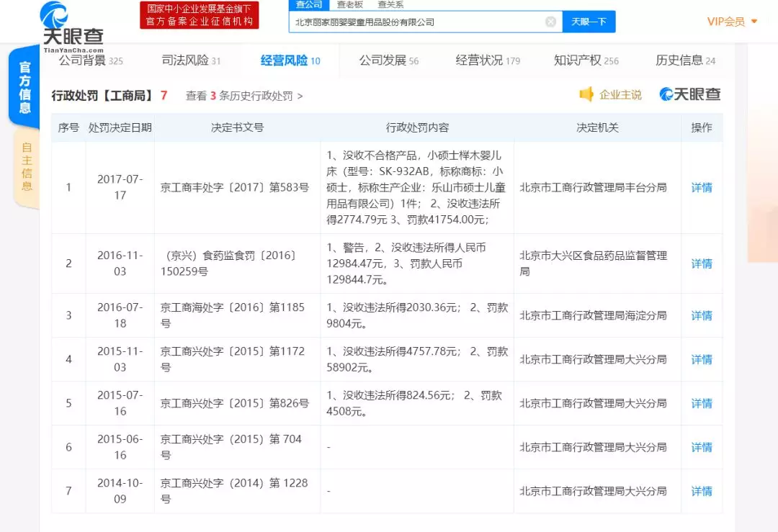
Task: Clear the search box with X icon
Action: (x=551, y=22)
